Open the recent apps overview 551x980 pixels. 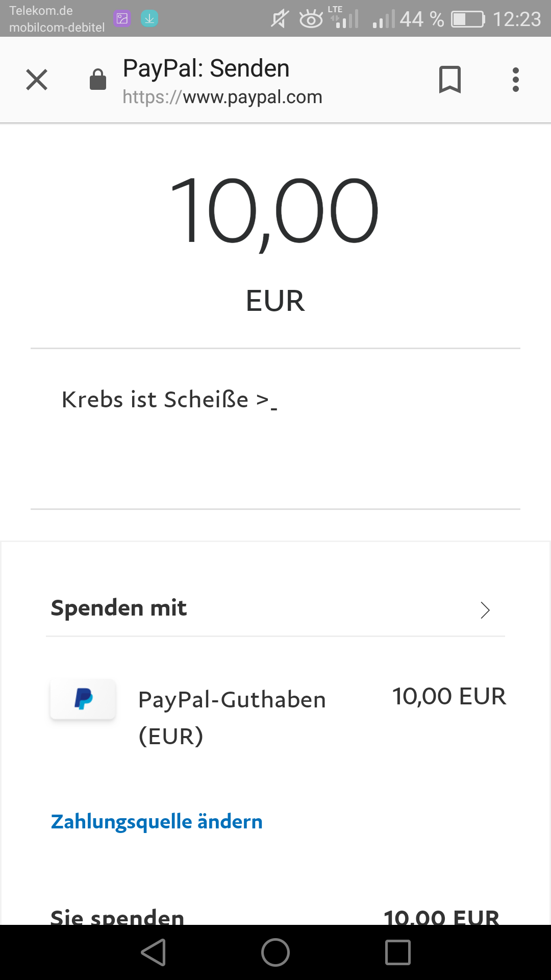(x=398, y=952)
